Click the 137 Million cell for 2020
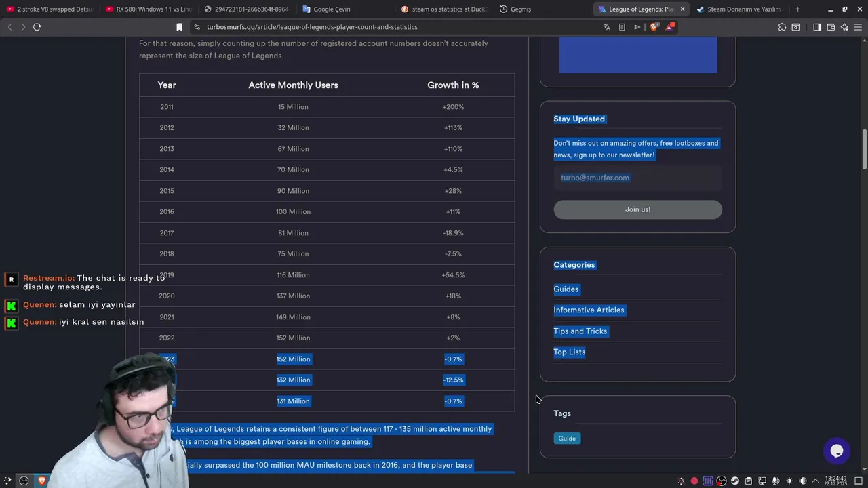Image resolution: width=868 pixels, height=488 pixels. [x=293, y=296]
